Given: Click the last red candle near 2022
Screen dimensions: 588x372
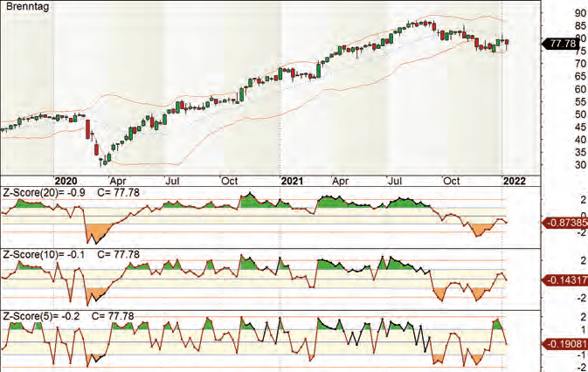Looking at the screenshot, I should pyautogui.click(x=507, y=42).
